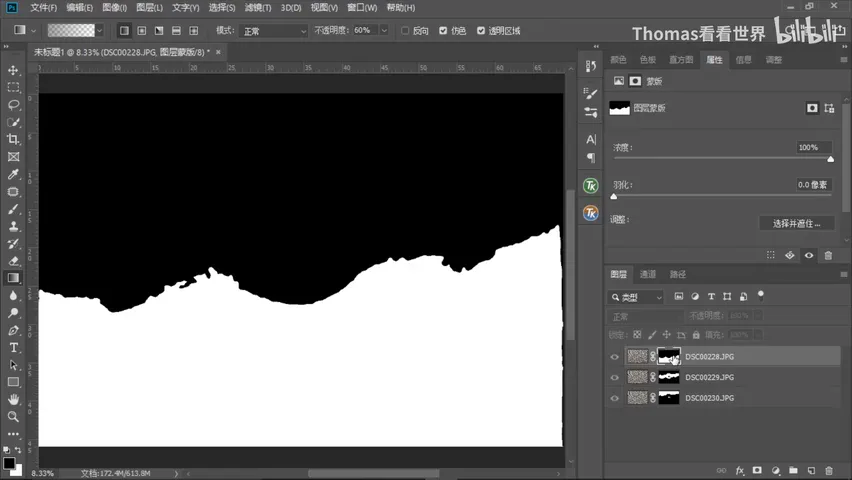Select the Brush tool
This screenshot has width=852, height=480.
[x=14, y=209]
